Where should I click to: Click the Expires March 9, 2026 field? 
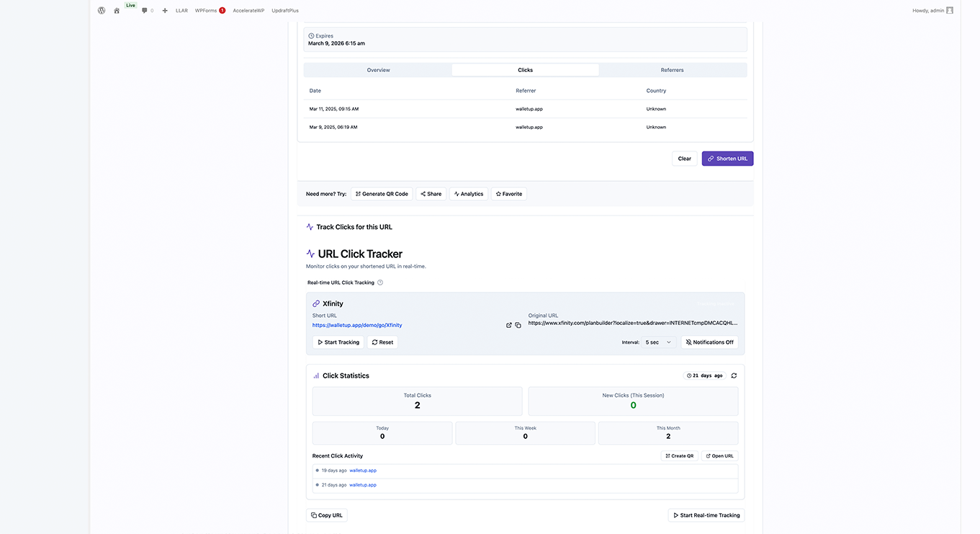tap(525, 40)
